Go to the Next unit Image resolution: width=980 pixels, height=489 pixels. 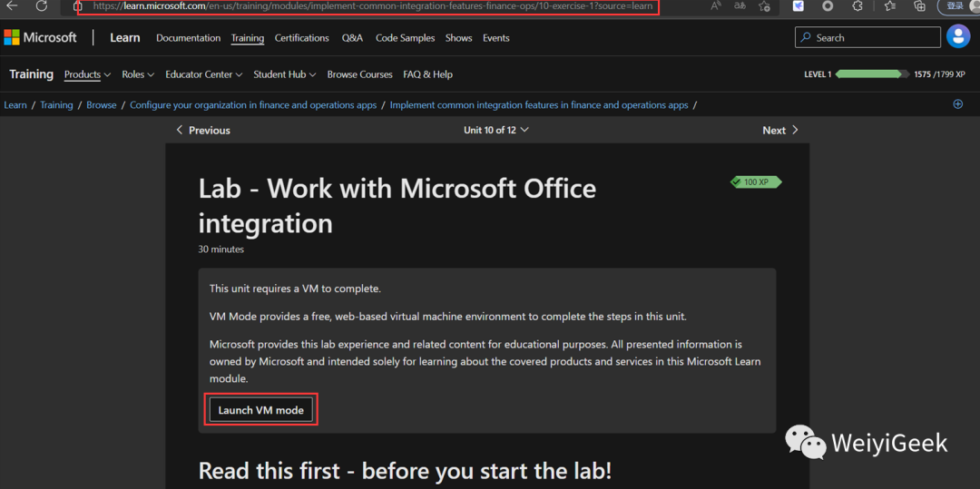click(x=780, y=131)
